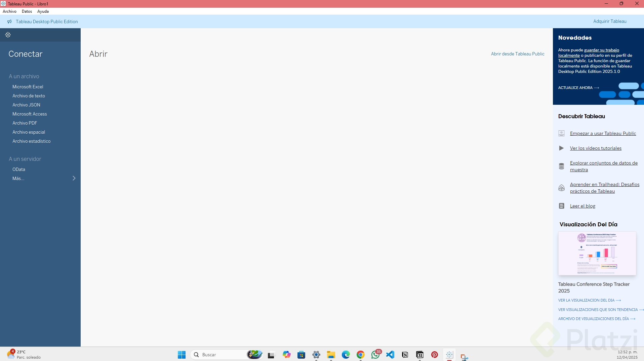Open the Archivo menu
The width and height of the screenshot is (644, 361).
click(9, 11)
